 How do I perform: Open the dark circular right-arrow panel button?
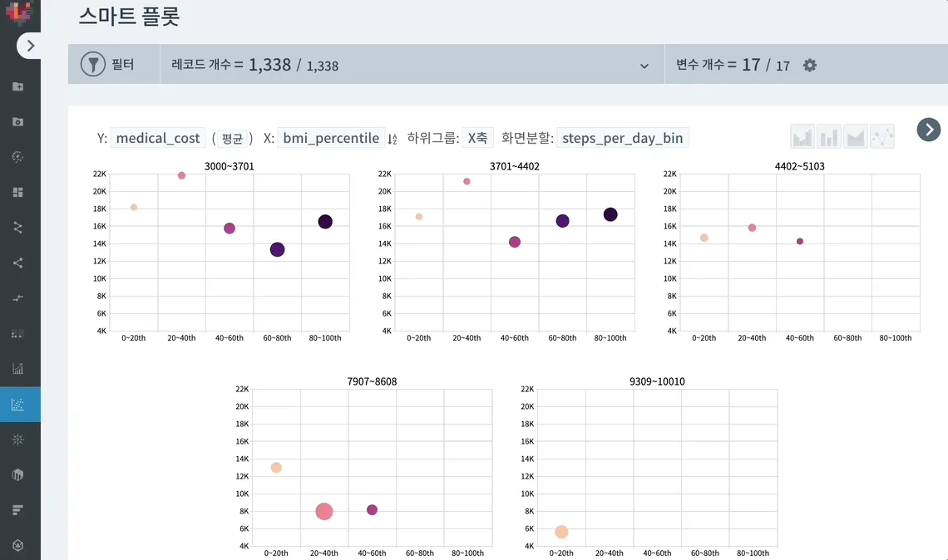click(929, 130)
